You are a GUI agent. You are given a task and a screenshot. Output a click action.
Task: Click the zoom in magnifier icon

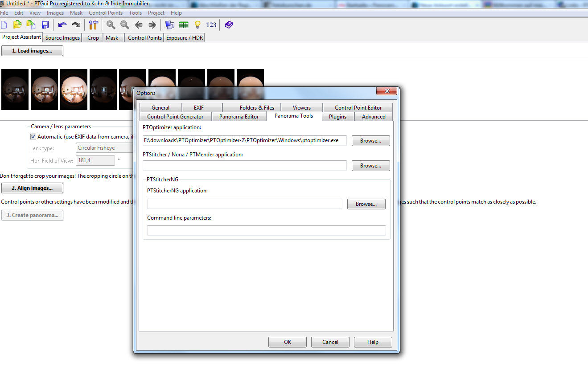click(x=111, y=25)
